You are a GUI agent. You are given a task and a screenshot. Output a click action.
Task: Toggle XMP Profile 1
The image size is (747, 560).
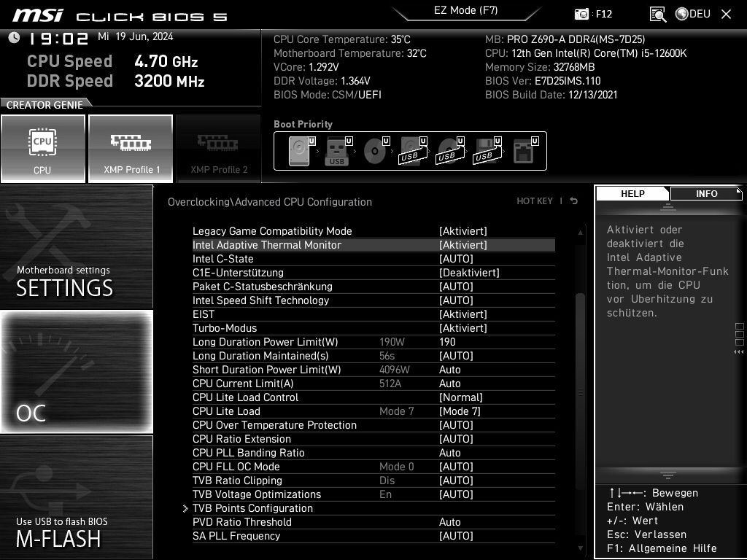131,149
